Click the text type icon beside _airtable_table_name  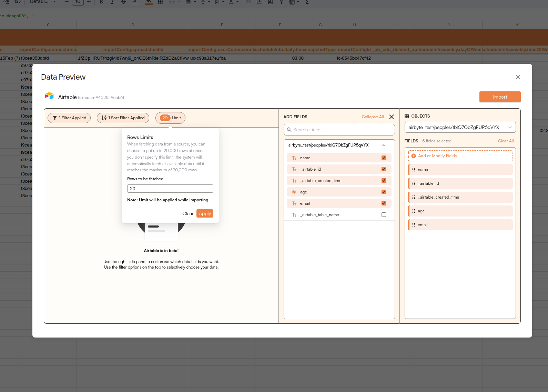coord(294,215)
